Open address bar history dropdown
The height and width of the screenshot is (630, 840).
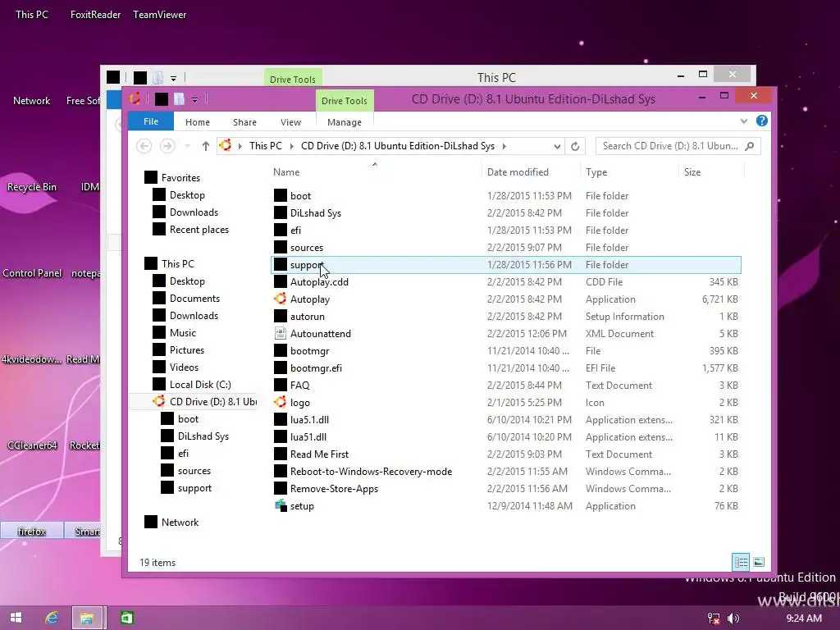click(x=557, y=146)
